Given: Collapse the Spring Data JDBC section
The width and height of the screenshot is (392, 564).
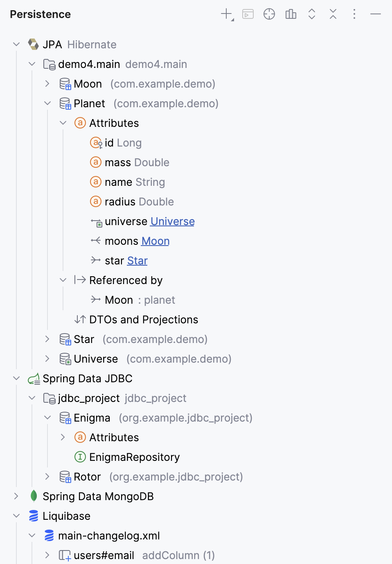Looking at the screenshot, I should [16, 378].
